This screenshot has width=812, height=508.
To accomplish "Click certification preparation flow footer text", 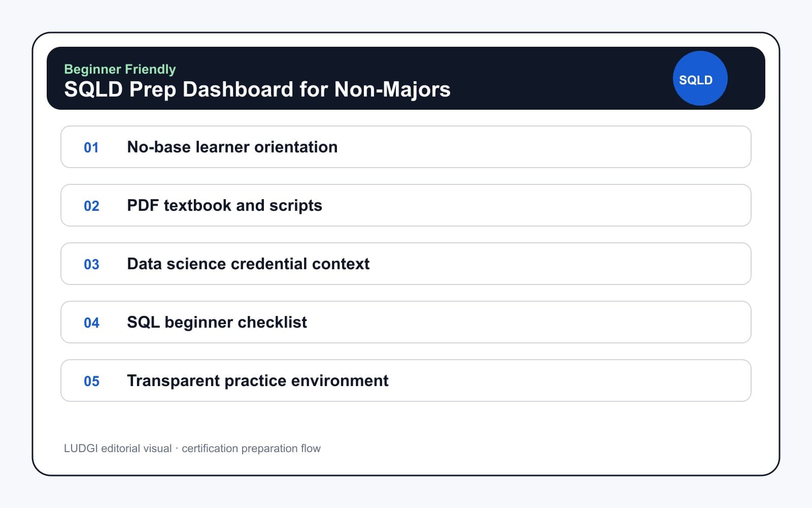I will pyautogui.click(x=251, y=448).
